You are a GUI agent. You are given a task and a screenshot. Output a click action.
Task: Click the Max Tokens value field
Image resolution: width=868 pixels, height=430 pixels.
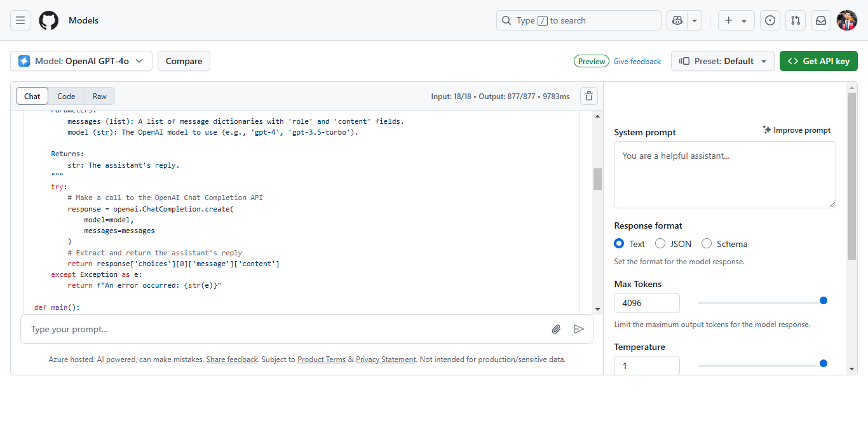click(647, 303)
